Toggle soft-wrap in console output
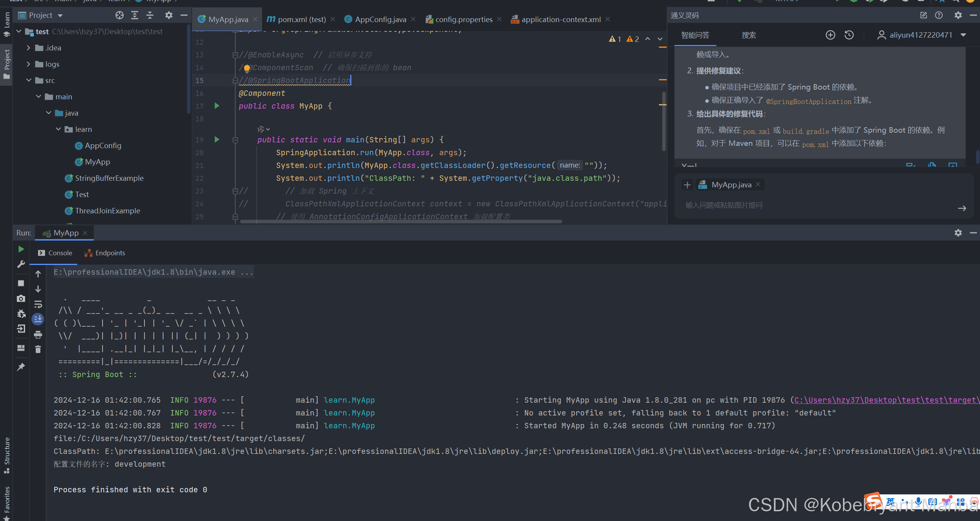This screenshot has width=980, height=521. [x=38, y=304]
